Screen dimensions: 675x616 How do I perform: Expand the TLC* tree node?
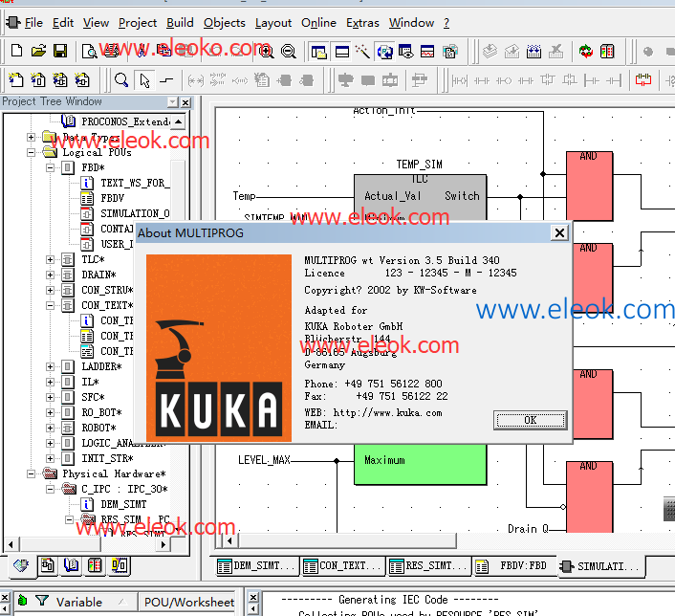pyautogui.click(x=51, y=259)
